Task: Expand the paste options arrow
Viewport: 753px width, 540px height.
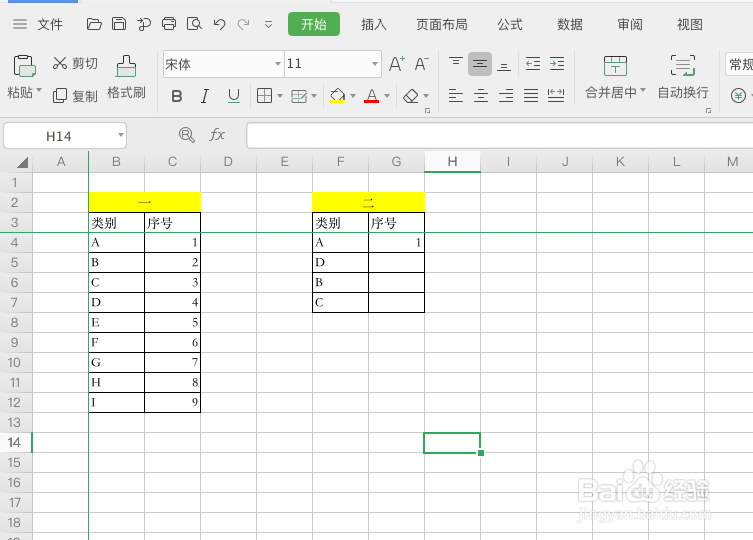Action: coord(39,90)
